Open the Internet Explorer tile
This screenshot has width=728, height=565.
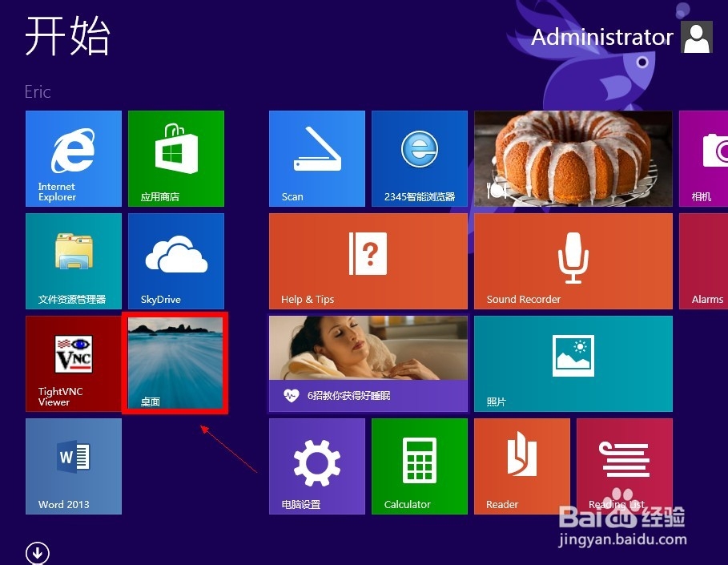pos(73,158)
